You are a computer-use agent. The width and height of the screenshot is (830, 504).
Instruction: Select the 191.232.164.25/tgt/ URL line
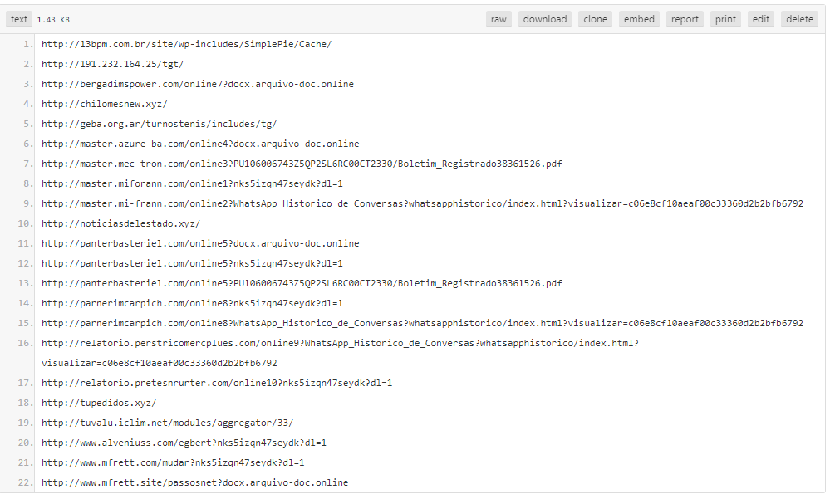(112, 64)
